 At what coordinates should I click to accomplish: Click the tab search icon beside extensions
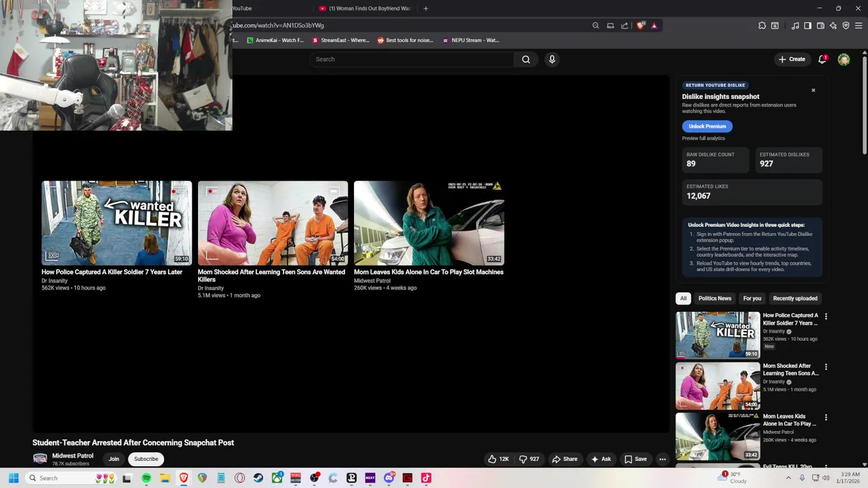775,26
